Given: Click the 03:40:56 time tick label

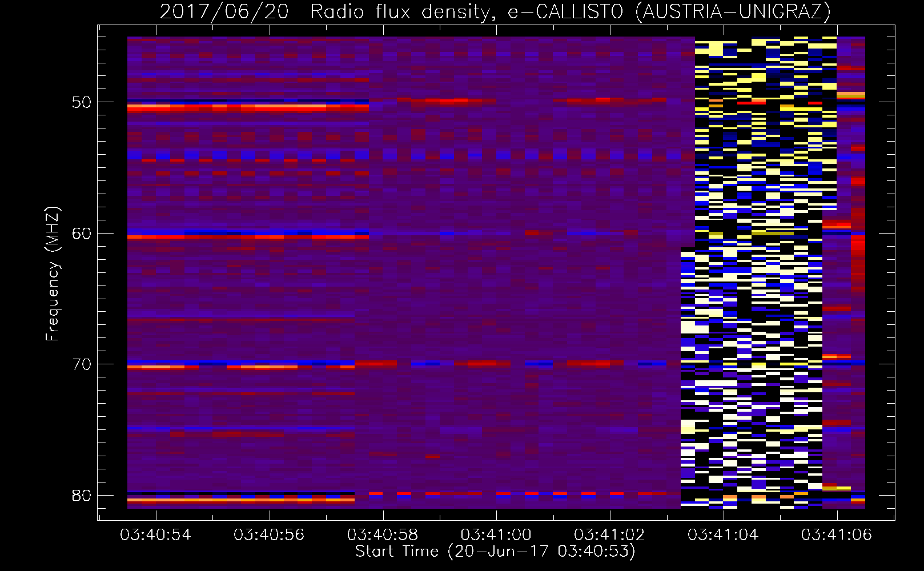Looking at the screenshot, I should click(269, 535).
